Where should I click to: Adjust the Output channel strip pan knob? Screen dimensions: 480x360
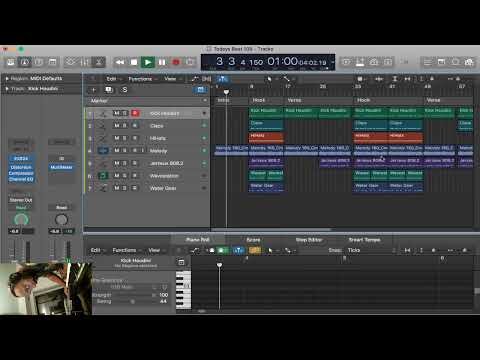[61, 219]
